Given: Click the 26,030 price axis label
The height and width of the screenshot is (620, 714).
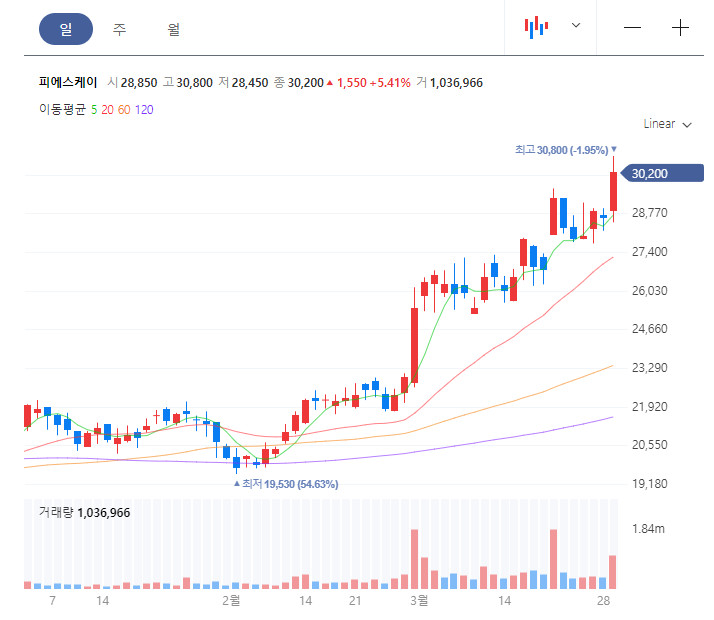Looking at the screenshot, I should pyautogui.click(x=649, y=290).
